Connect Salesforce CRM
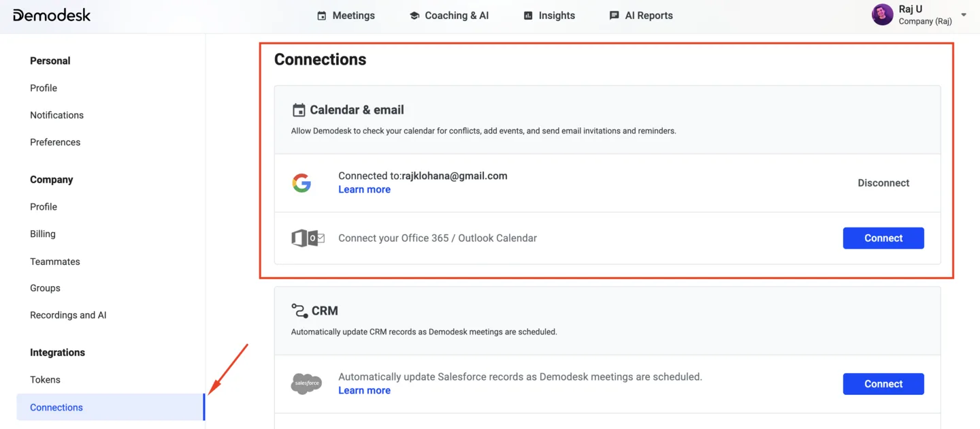This screenshot has height=429, width=980. [883, 384]
